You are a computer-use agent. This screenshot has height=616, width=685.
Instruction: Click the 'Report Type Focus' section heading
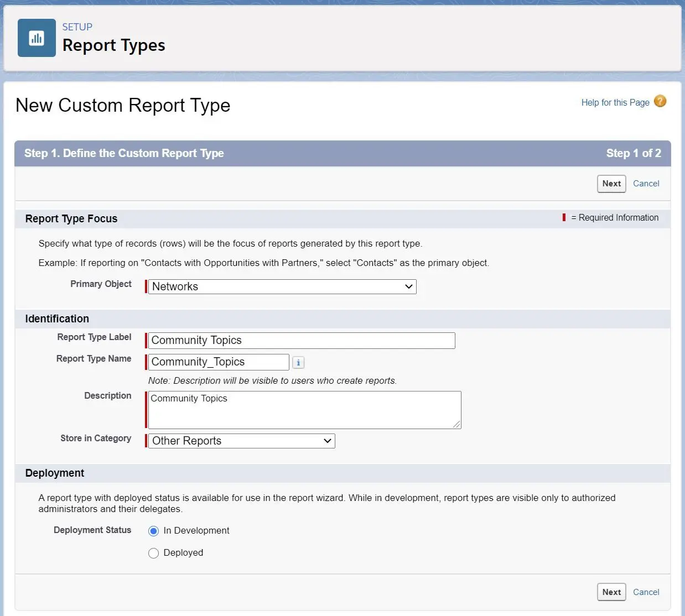pyautogui.click(x=71, y=218)
